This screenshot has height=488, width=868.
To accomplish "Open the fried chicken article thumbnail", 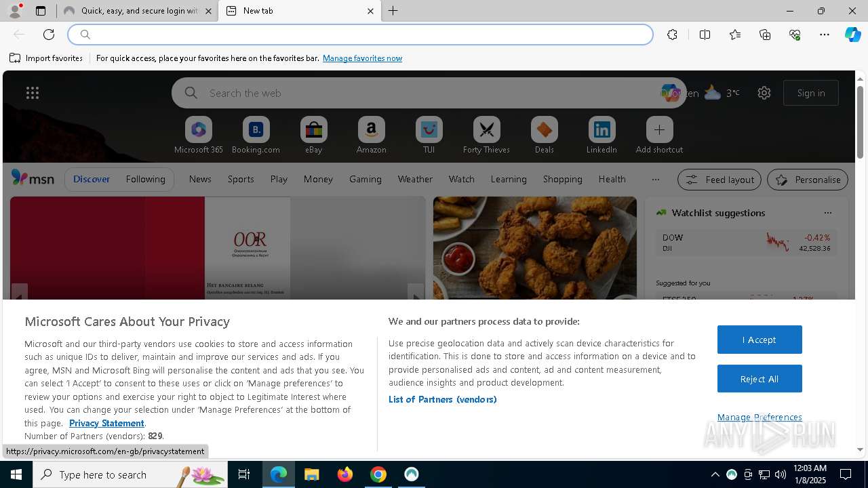I will (535, 248).
